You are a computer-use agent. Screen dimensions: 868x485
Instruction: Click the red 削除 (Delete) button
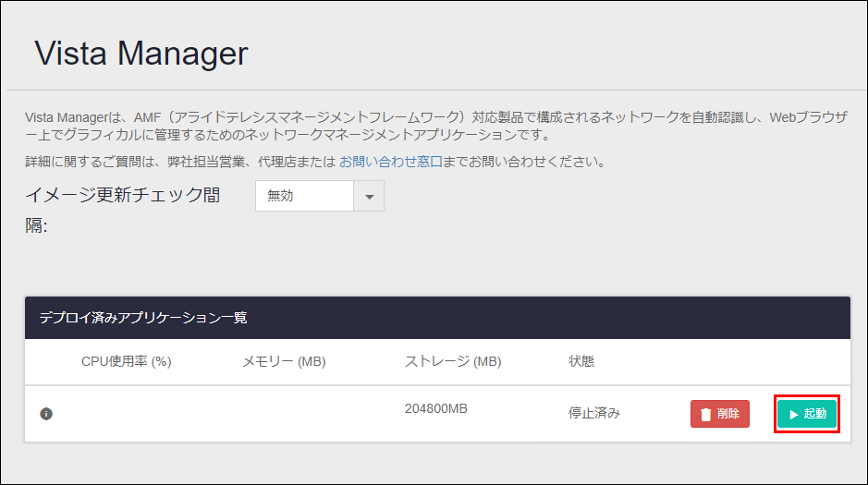click(x=720, y=414)
